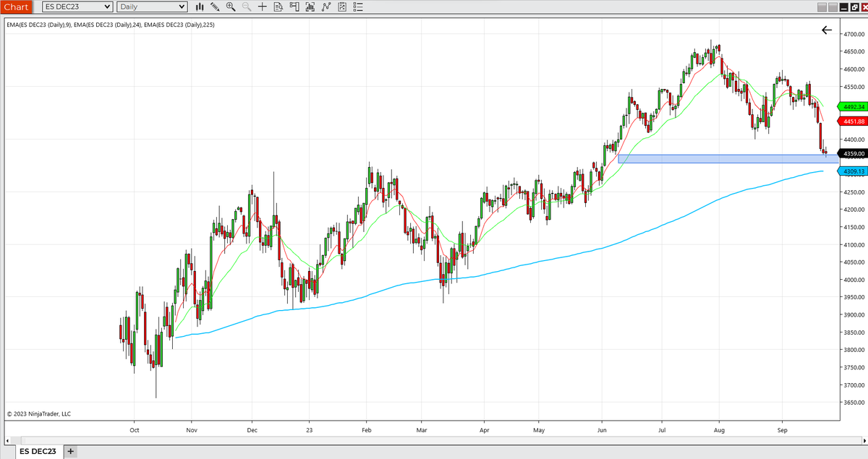The image size is (868, 459).
Task: Click the red 4451.88 price marker
Action: click(x=852, y=121)
